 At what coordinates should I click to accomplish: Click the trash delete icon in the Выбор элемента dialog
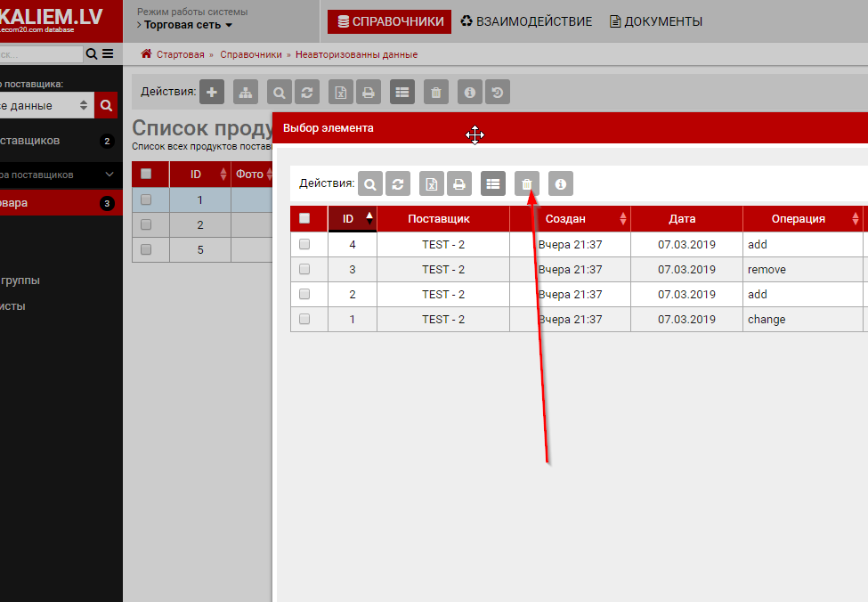(x=527, y=184)
